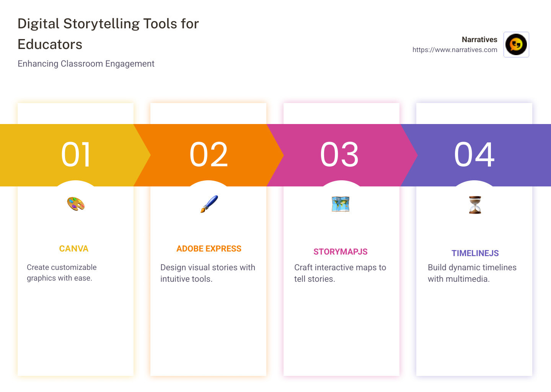This screenshot has height=392, width=551.
Task: Open the https://www.narratives.com link
Action: [x=455, y=50]
